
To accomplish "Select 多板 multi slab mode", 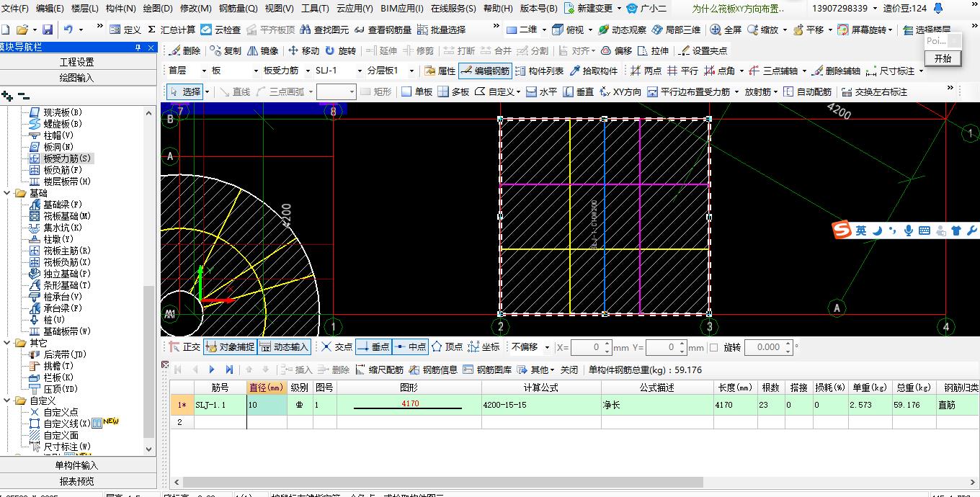I will click(x=453, y=91).
